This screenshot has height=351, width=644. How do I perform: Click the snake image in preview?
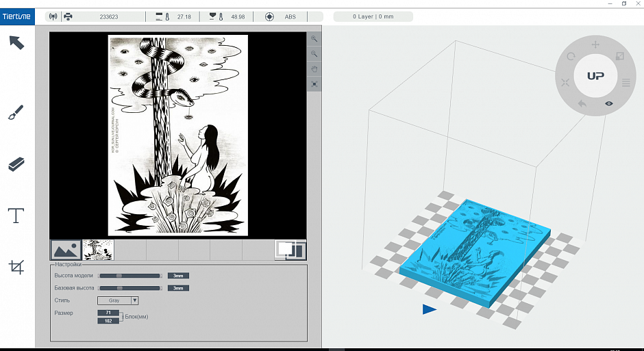178,135
